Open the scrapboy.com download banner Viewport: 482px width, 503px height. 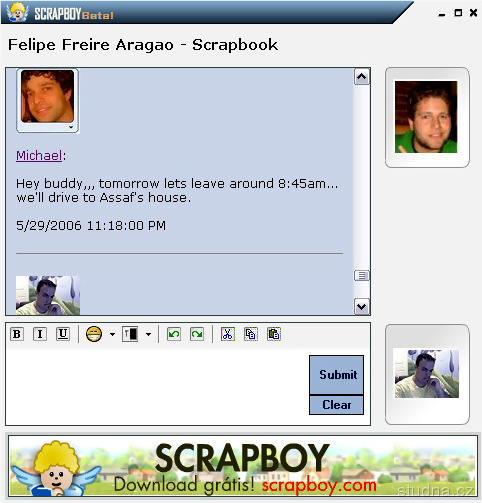click(x=243, y=466)
